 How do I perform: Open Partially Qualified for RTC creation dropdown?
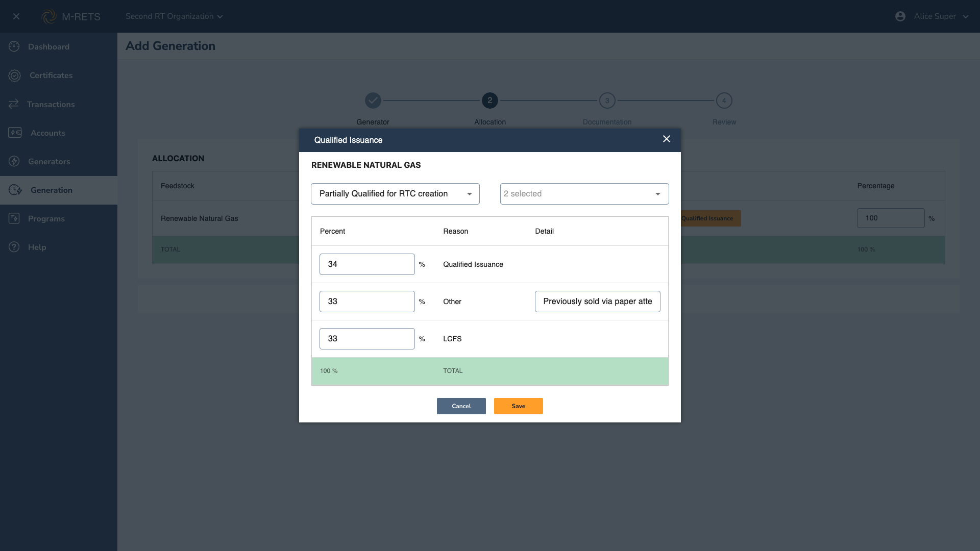(x=395, y=194)
